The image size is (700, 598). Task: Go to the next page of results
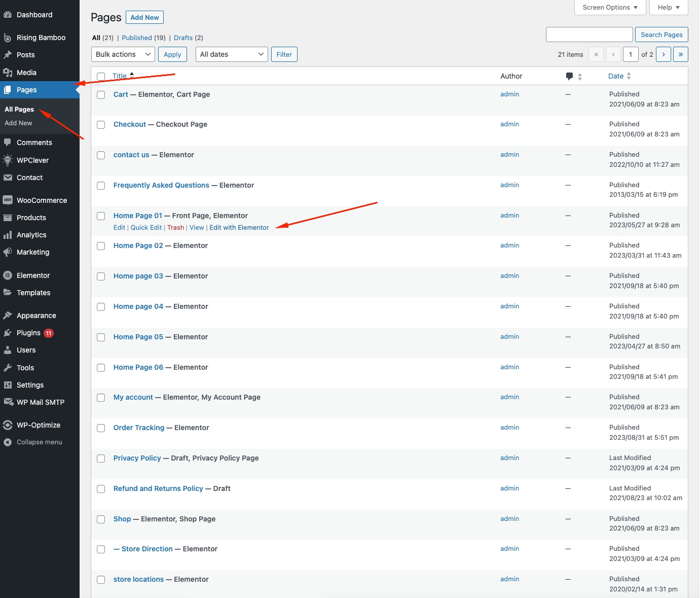663,54
